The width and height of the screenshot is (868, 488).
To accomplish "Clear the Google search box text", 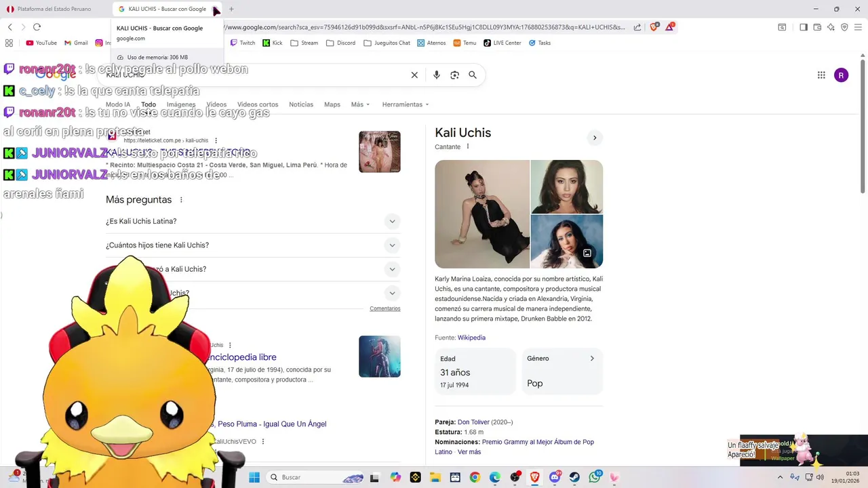I will pyautogui.click(x=414, y=75).
